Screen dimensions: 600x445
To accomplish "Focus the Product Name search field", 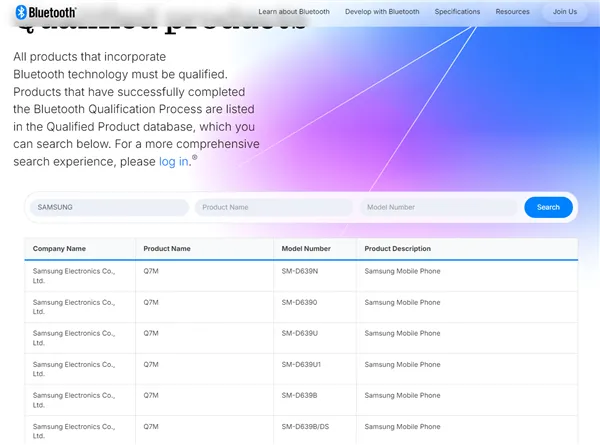I will [274, 207].
